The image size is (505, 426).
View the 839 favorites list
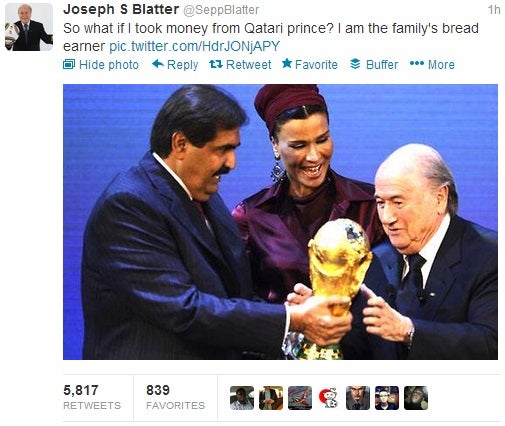click(x=175, y=397)
